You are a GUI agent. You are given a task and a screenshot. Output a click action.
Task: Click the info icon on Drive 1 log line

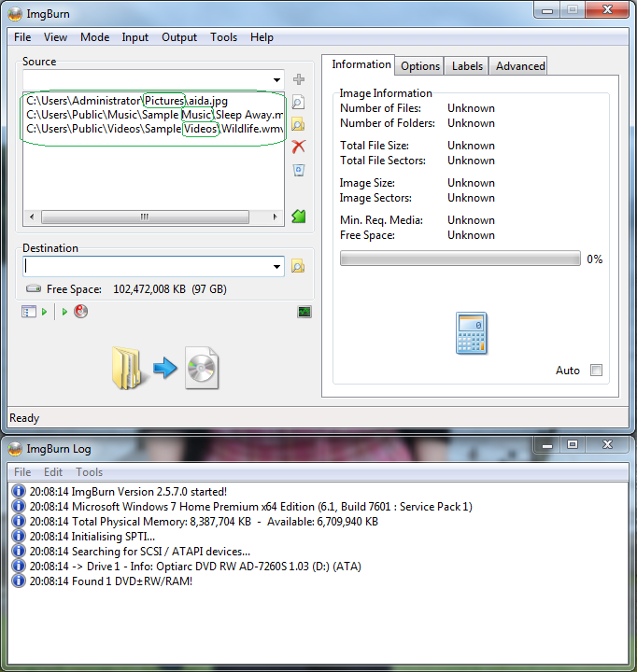(x=19, y=566)
